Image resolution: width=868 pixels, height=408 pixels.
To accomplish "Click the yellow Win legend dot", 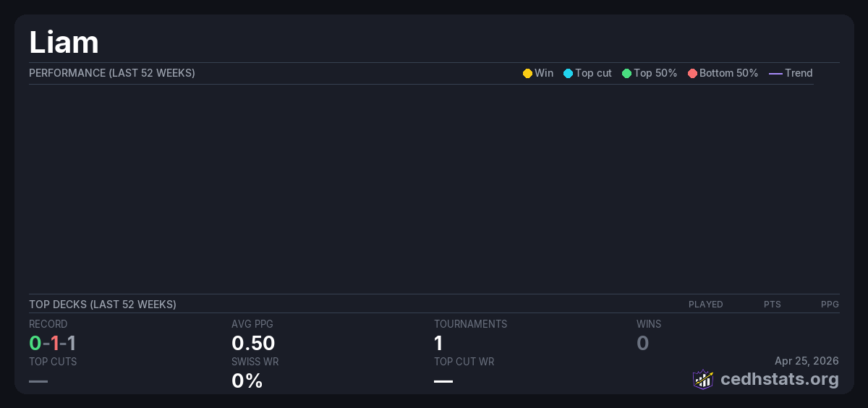I will click(x=527, y=73).
